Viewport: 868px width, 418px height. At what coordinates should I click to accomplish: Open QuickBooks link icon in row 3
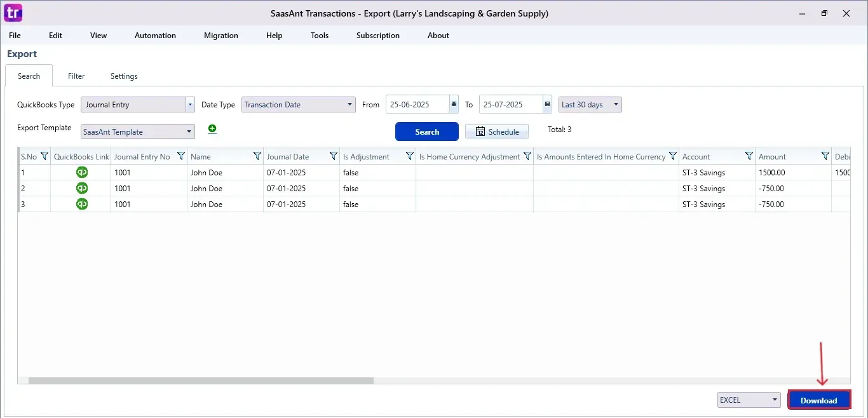coord(81,204)
